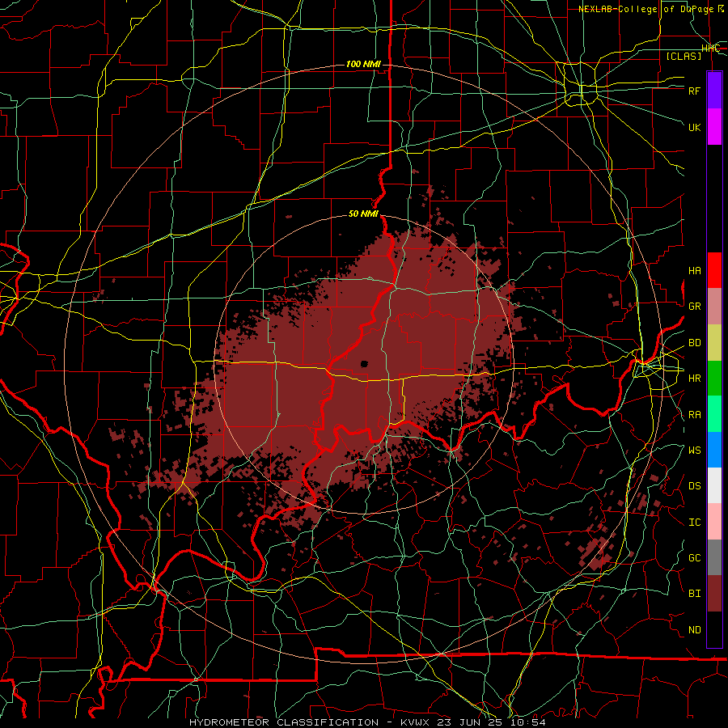
Task: Click the GR pinkish legend swatch
Action: [x=714, y=307]
